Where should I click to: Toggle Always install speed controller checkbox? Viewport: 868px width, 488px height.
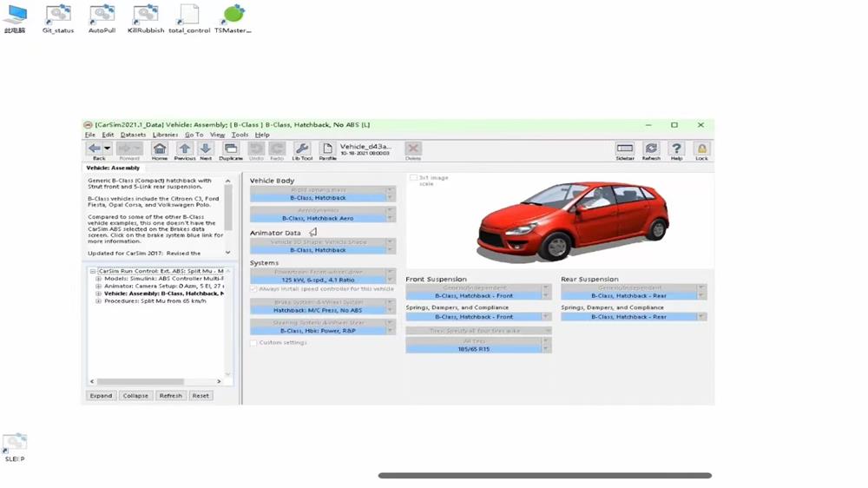[253, 289]
